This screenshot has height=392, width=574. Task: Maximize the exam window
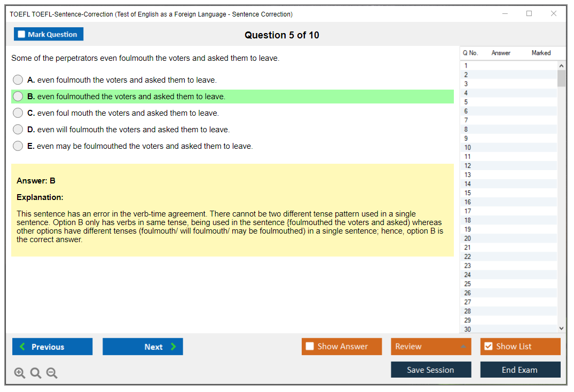tap(529, 14)
